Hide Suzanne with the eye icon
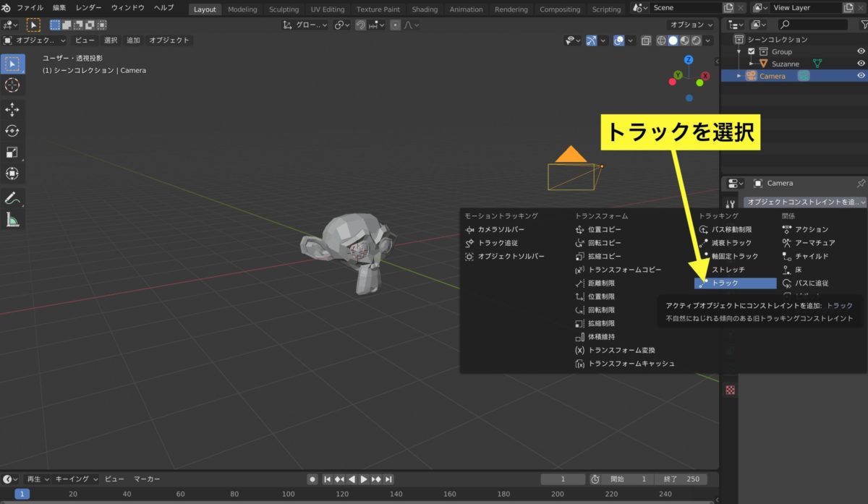Viewport: 868px width, 504px height. tap(861, 64)
